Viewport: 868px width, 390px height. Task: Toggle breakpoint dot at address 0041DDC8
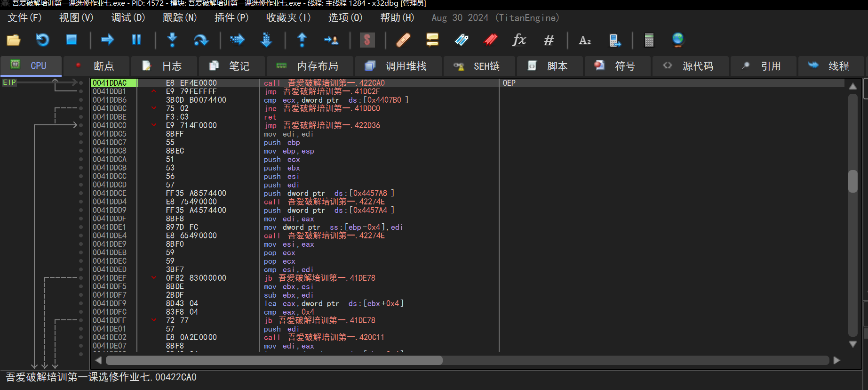point(81,151)
